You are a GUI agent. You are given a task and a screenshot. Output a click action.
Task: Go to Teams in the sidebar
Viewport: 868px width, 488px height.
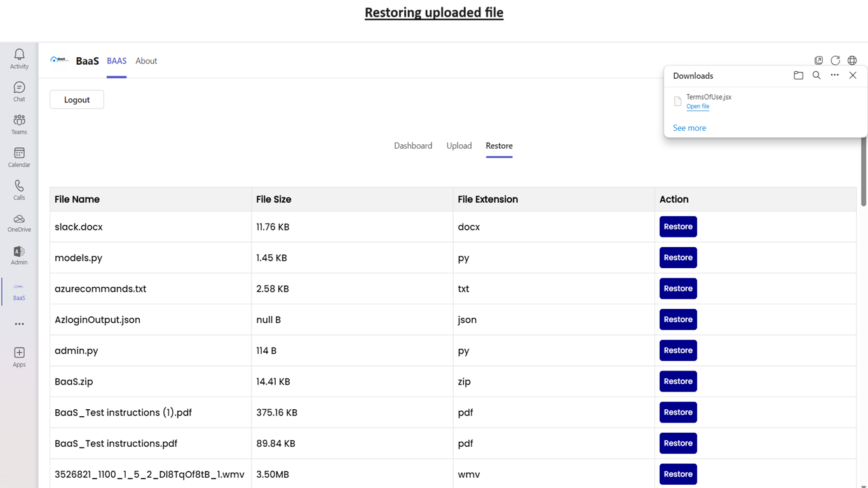click(x=19, y=120)
